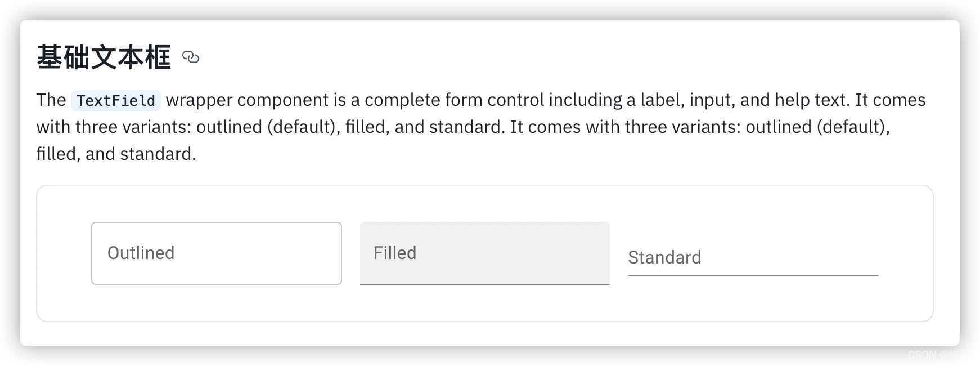The image size is (980, 366).
Task: Click the 基础文本框 section heading
Action: click(105, 56)
